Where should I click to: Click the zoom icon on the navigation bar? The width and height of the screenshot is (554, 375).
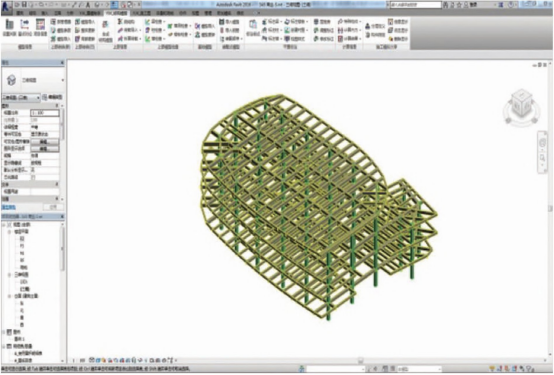(543, 158)
